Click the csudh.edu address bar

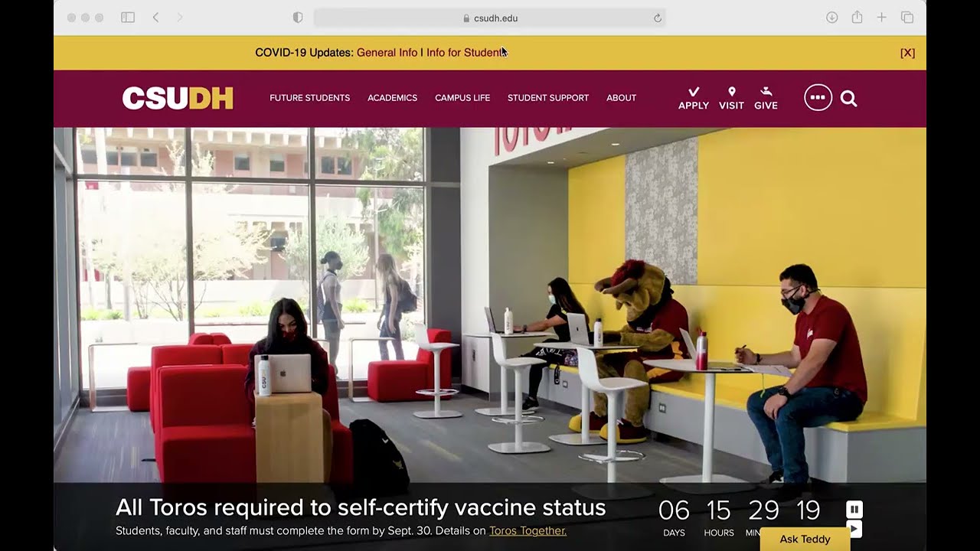point(490,18)
